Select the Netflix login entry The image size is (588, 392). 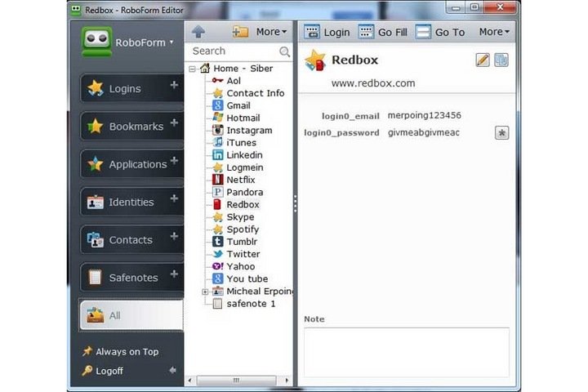pos(234,180)
